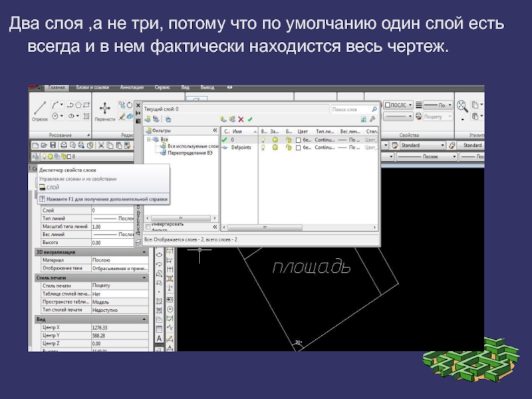Click the Тип линий column header
This screenshot has width=532, height=399.
click(325, 131)
